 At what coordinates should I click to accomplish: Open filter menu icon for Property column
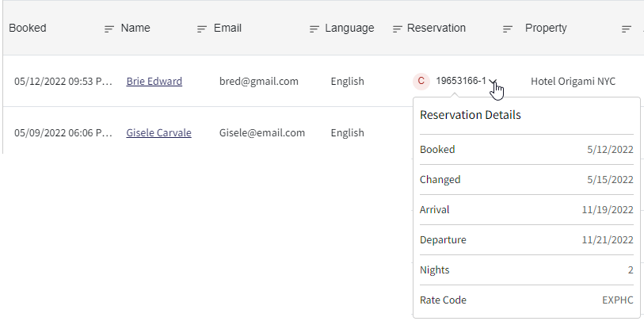coord(627,29)
